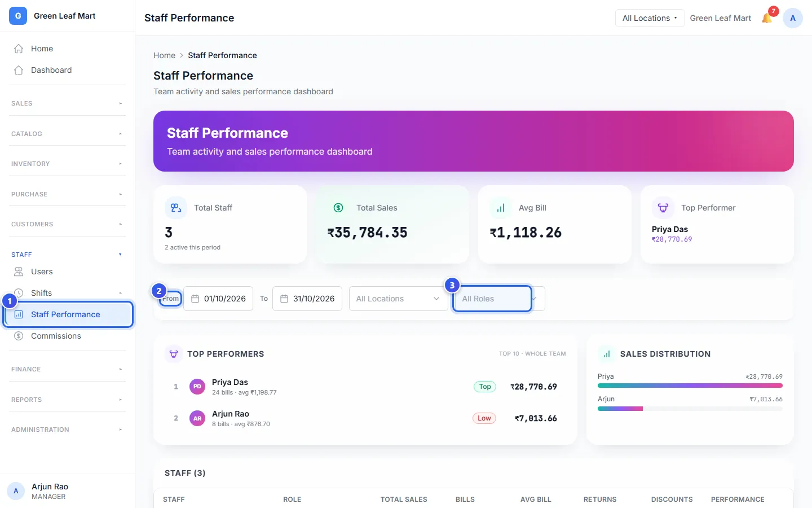Click Priya Das's PD avatar
The width and height of the screenshot is (812, 508).
[197, 387]
